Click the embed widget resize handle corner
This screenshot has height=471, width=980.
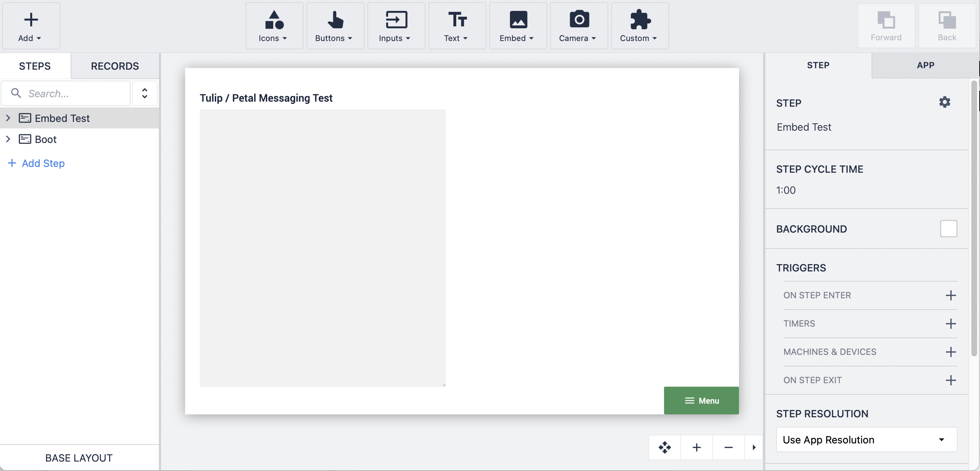coord(444,385)
